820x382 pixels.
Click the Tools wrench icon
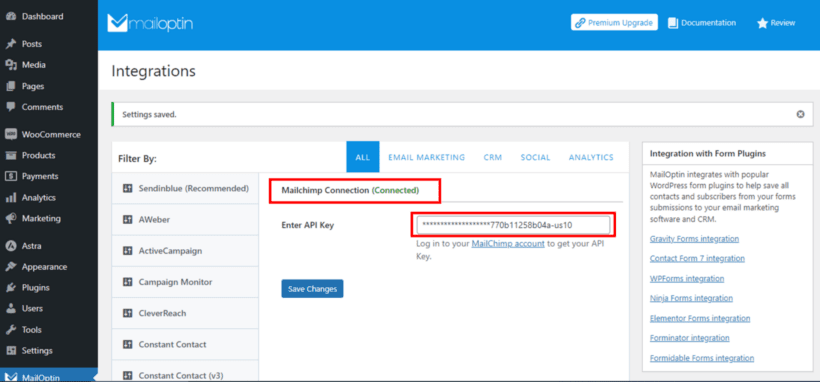point(11,330)
